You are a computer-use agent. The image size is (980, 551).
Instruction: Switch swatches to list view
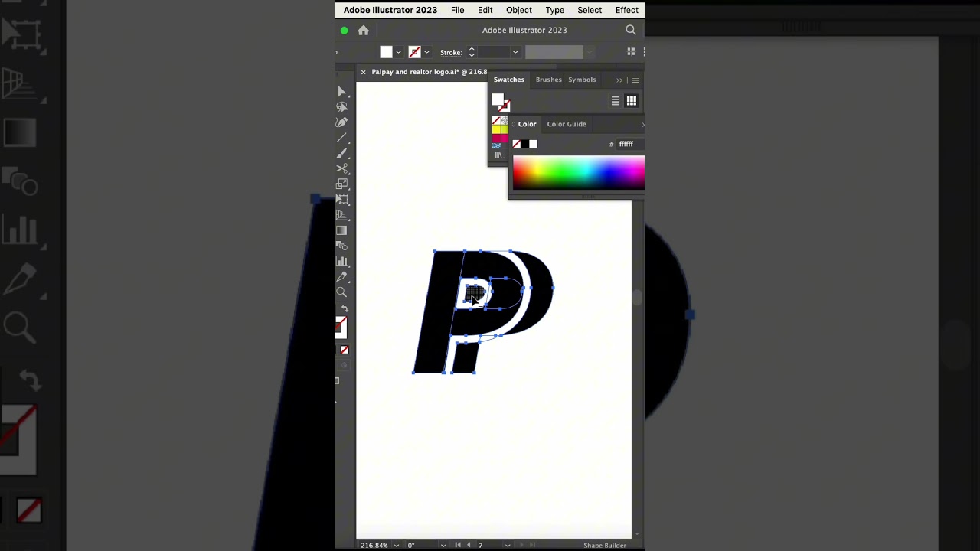(615, 101)
